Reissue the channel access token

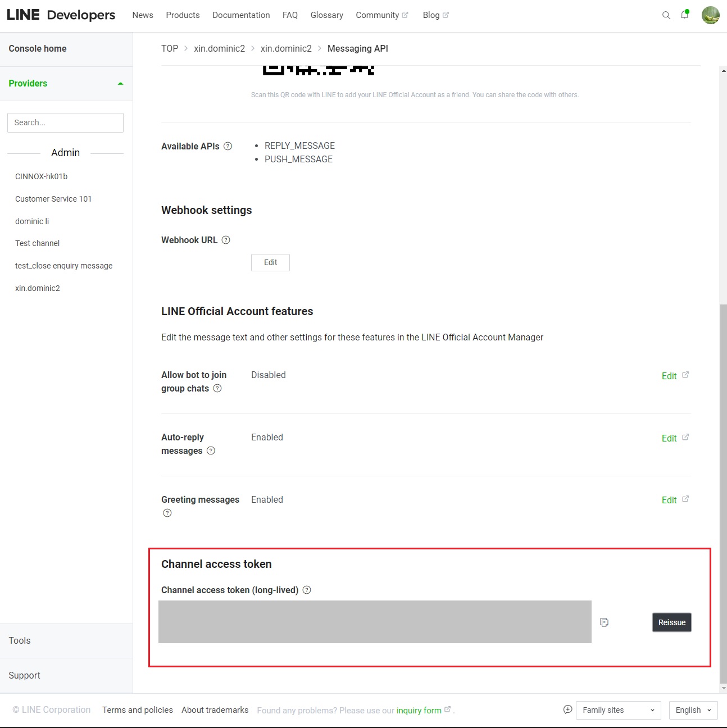pos(672,622)
